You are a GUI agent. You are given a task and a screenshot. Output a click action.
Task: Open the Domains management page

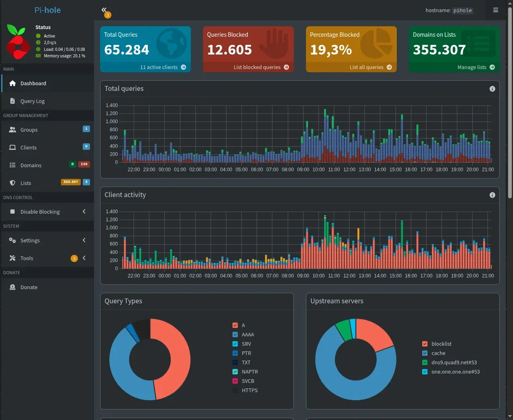[x=48, y=165]
